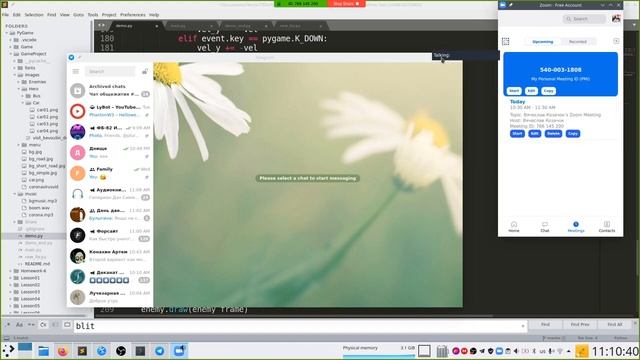
Task: Open the trash icon in the taskbar
Action: coord(442,351)
